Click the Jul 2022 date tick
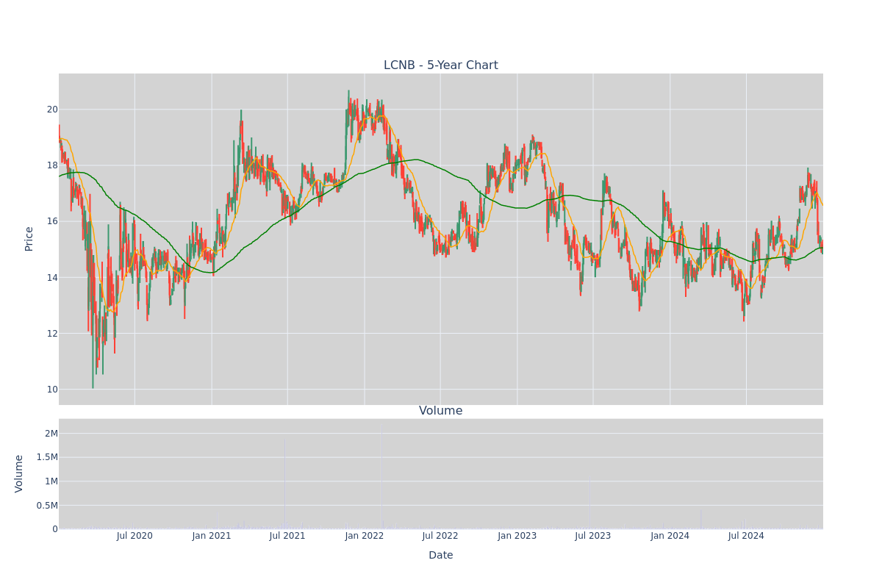 pos(440,536)
